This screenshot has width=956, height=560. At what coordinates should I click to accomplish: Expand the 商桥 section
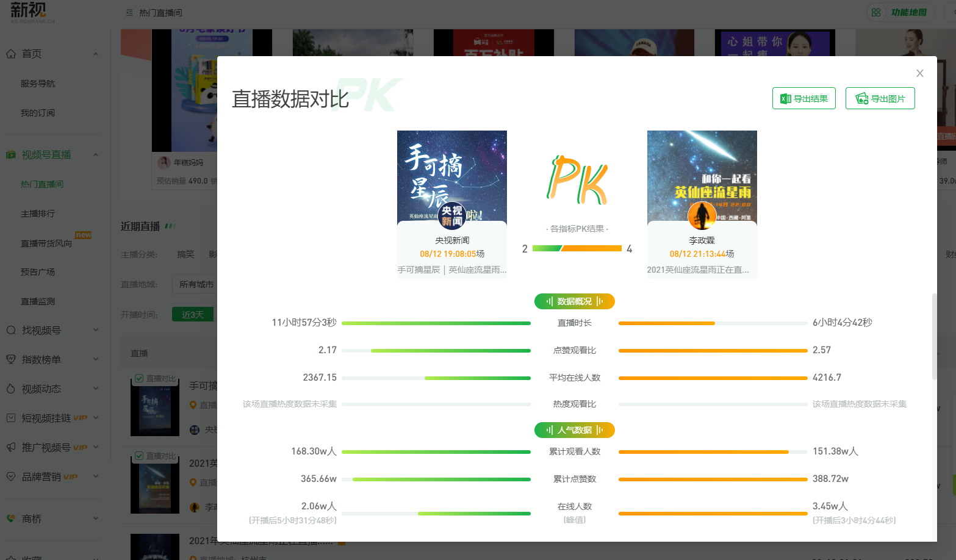click(x=96, y=519)
